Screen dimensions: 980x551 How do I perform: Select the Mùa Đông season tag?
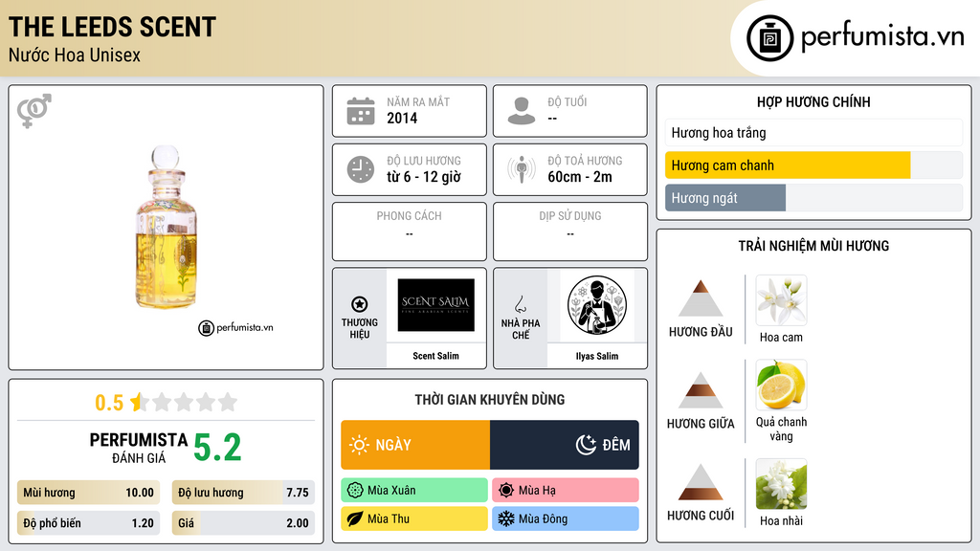click(566, 518)
